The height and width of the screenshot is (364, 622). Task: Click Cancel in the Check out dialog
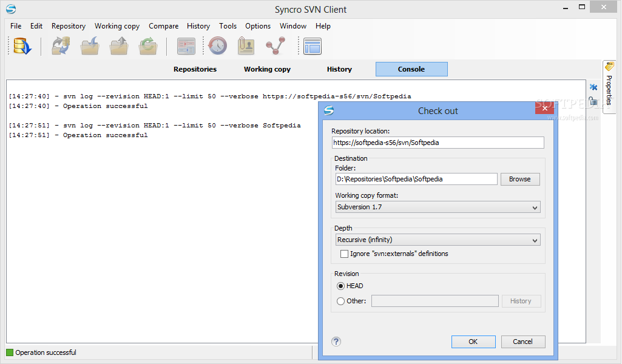[523, 342]
